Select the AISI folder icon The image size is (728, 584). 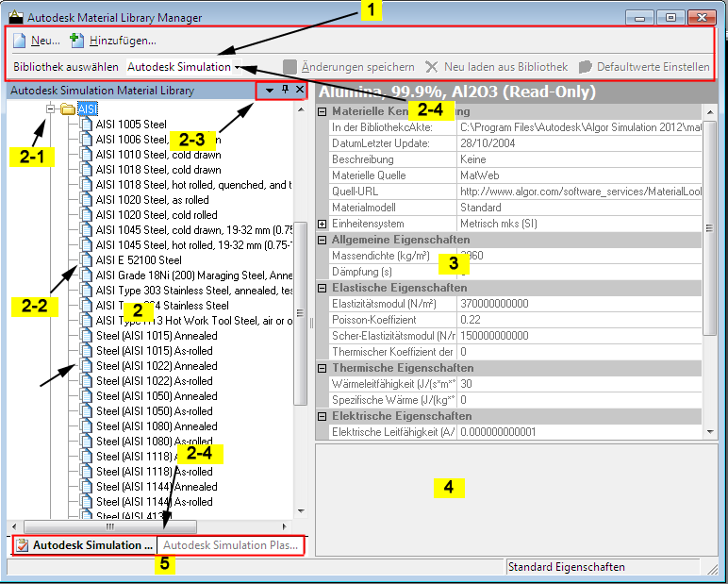68,109
